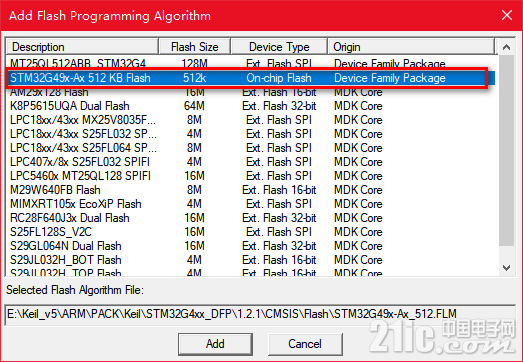Select K8P5615UQA Dual Flash row

(250, 106)
